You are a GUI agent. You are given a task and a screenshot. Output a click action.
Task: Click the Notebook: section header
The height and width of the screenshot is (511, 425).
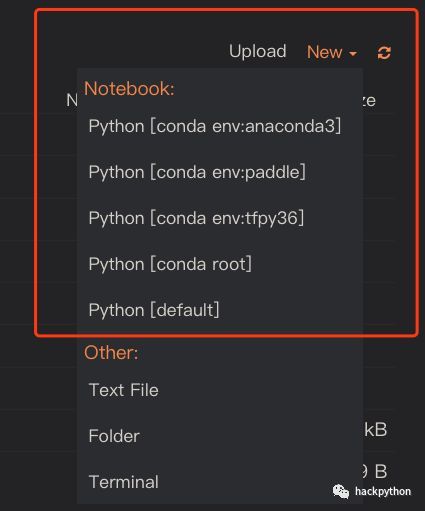tap(129, 89)
